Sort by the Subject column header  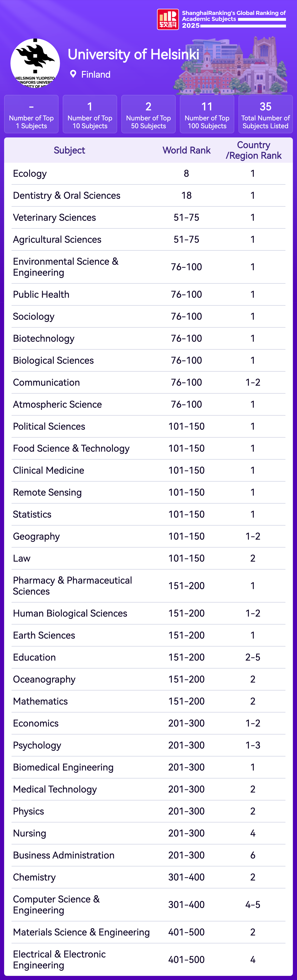69,150
